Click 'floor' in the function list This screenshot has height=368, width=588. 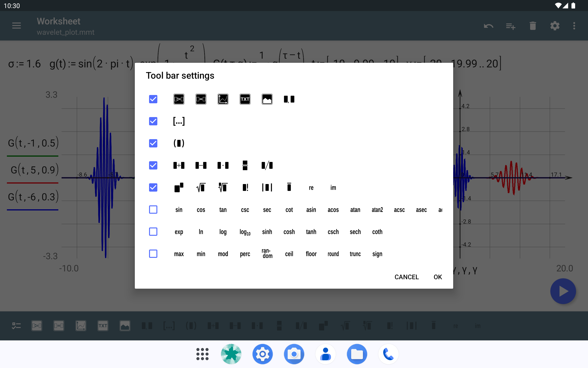click(x=311, y=254)
